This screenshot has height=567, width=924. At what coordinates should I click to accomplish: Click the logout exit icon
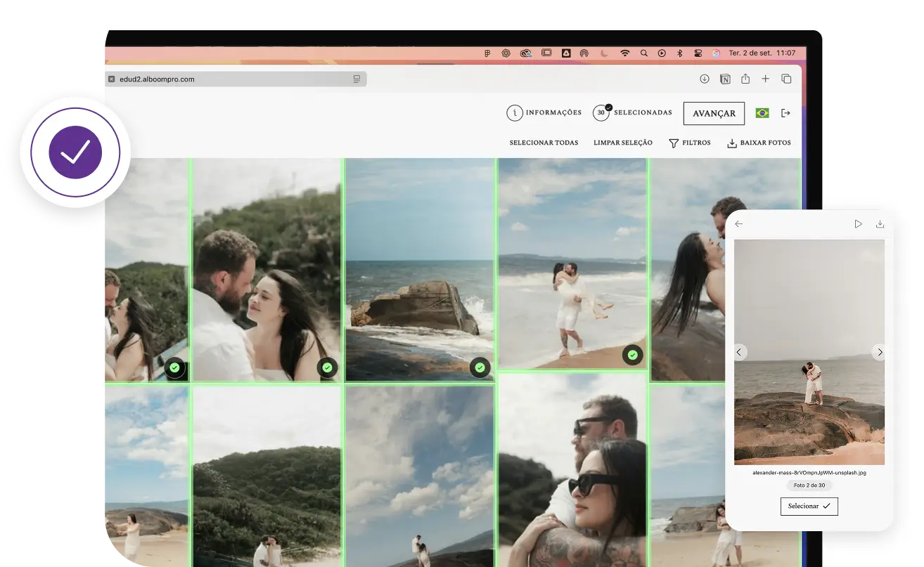pos(786,113)
